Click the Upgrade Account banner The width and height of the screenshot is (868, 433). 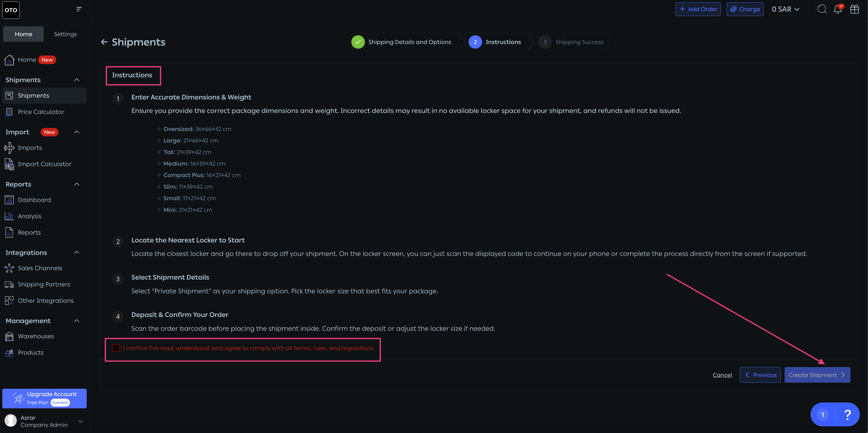coord(44,398)
